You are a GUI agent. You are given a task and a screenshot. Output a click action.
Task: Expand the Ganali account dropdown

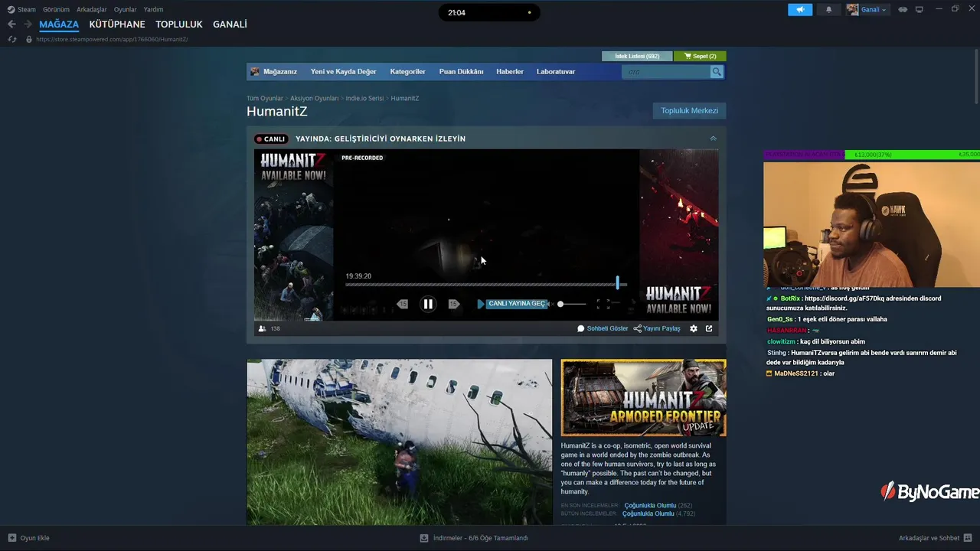coord(867,10)
